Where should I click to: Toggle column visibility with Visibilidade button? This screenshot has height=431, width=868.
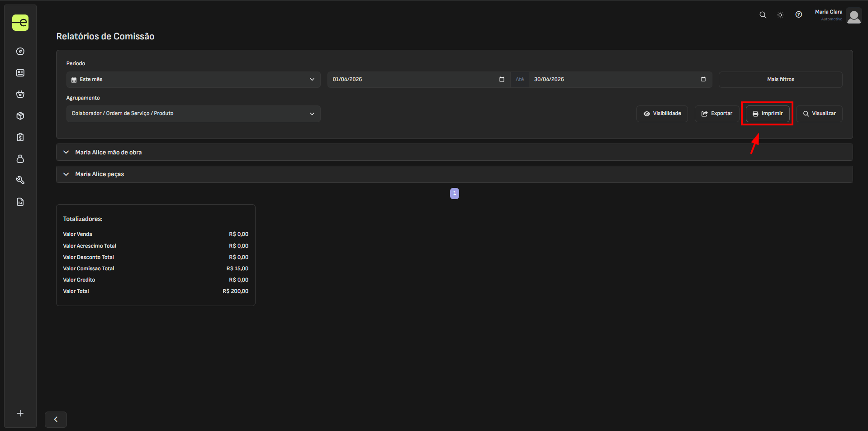tap(662, 114)
